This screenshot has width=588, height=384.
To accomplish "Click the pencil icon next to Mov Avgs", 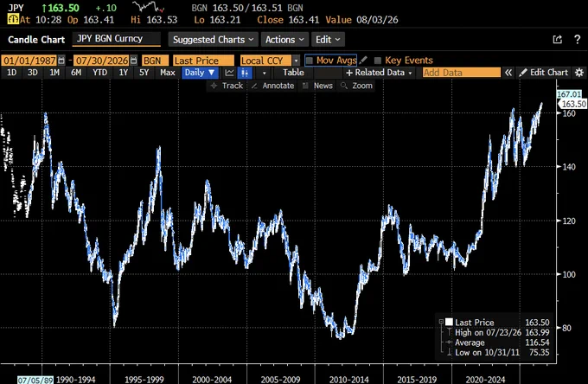I will (x=362, y=61).
